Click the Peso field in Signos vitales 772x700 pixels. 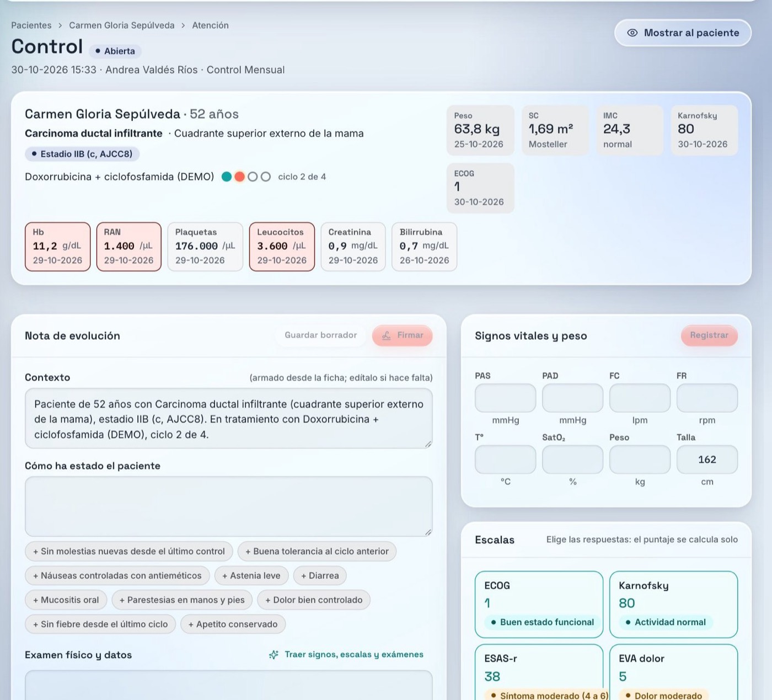point(640,459)
